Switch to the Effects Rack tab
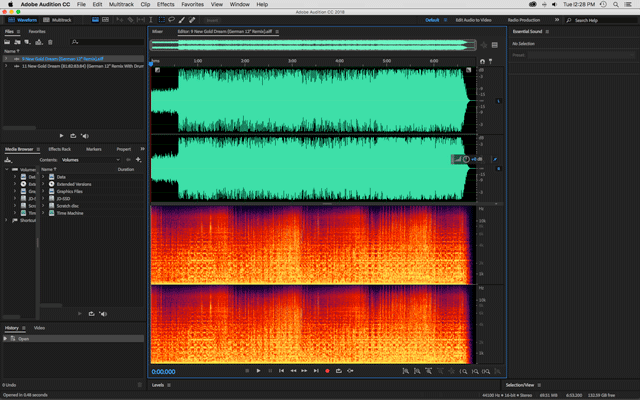Screen dimensions: 640x400 (x=59, y=148)
